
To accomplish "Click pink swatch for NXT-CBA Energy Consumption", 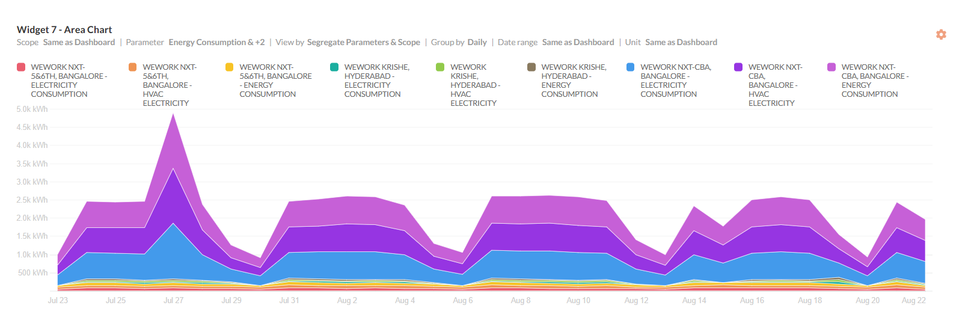I will point(831,67).
